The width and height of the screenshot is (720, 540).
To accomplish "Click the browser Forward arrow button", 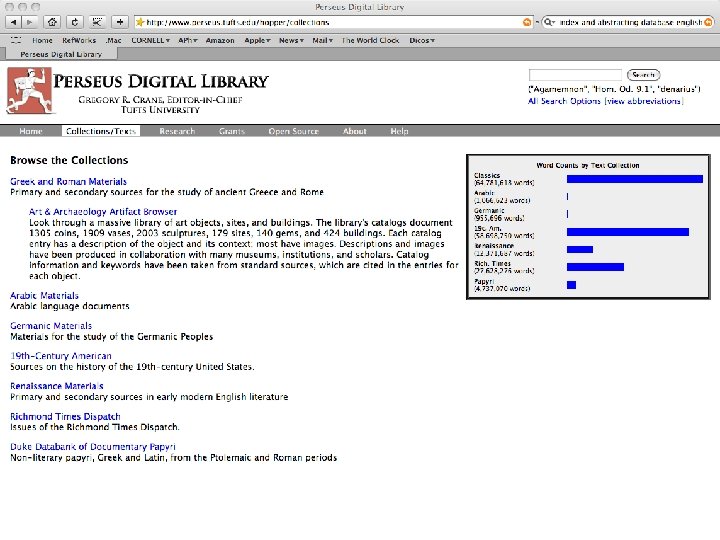I will pos(29,22).
